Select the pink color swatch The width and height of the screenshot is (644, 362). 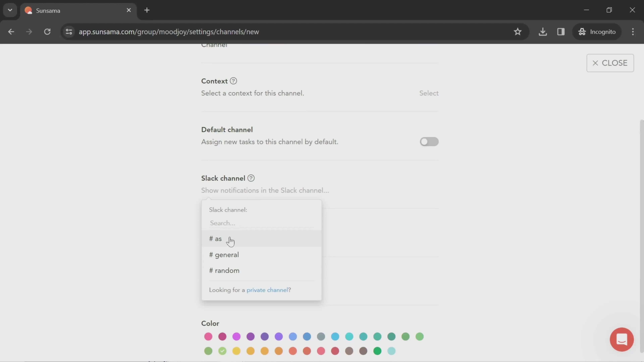point(208,336)
